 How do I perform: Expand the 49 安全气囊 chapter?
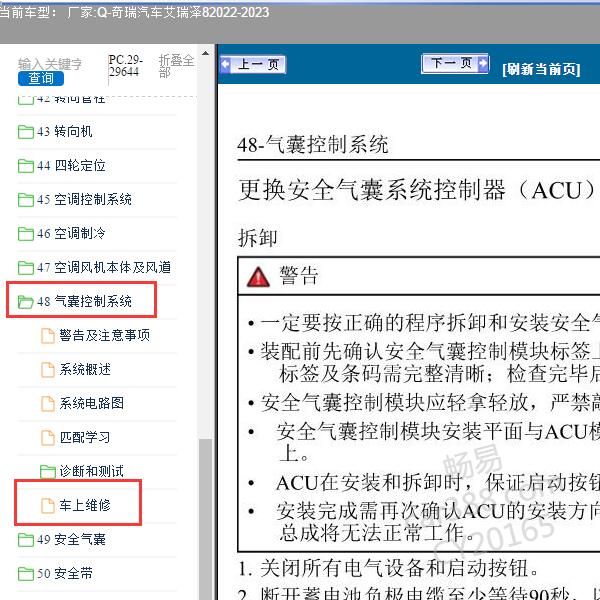[x=71, y=540]
